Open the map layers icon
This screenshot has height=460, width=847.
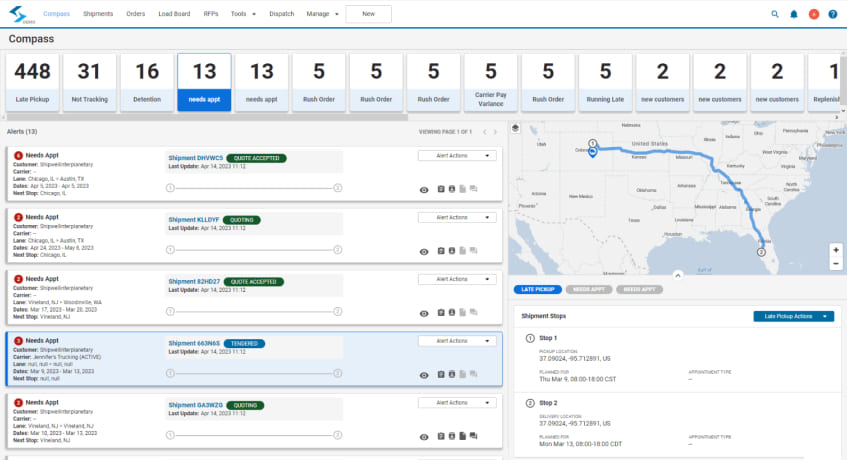pos(515,128)
